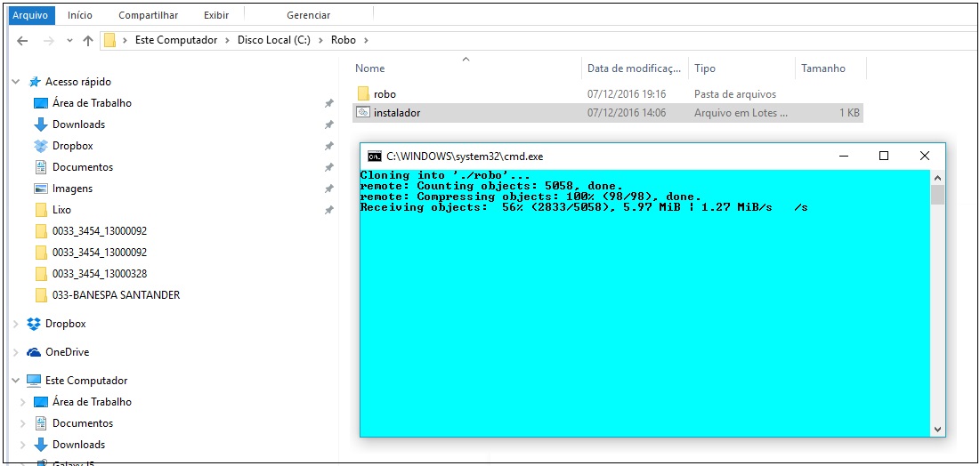Switch to the Compartilhar ribbon tab
Image resolution: width=980 pixels, height=466 pixels.
(x=148, y=15)
